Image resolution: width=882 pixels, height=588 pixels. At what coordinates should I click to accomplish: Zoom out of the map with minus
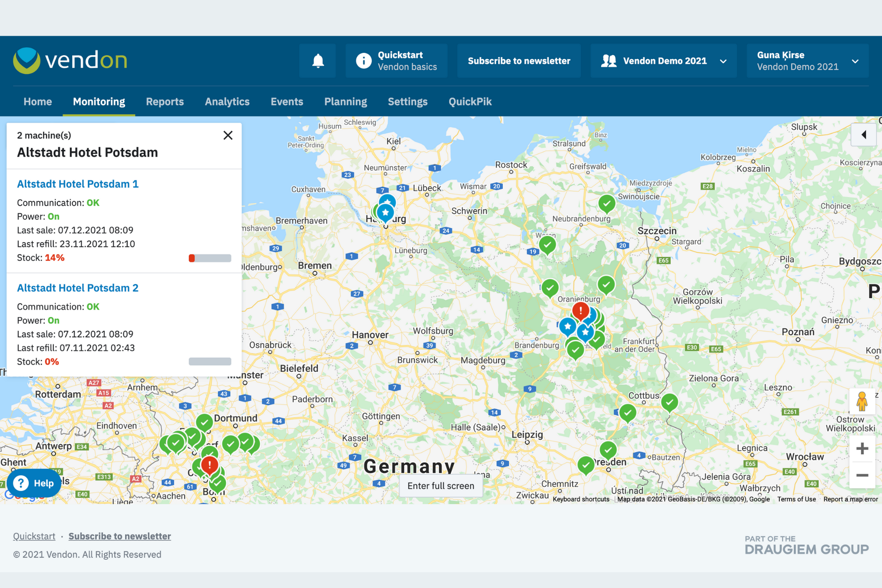[862, 475]
